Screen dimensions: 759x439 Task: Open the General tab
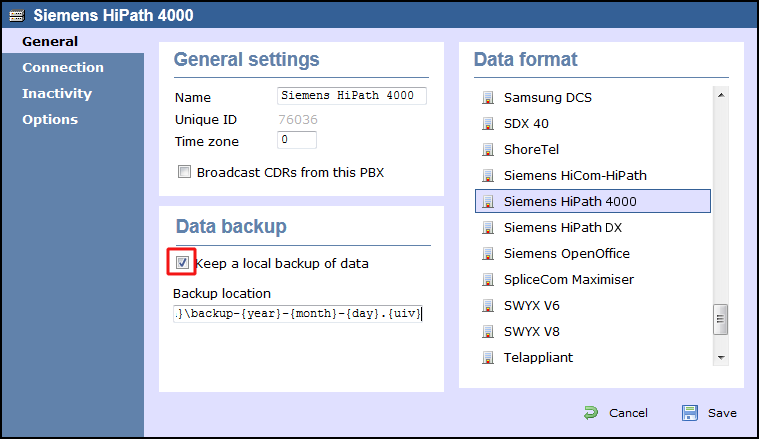tap(73, 42)
